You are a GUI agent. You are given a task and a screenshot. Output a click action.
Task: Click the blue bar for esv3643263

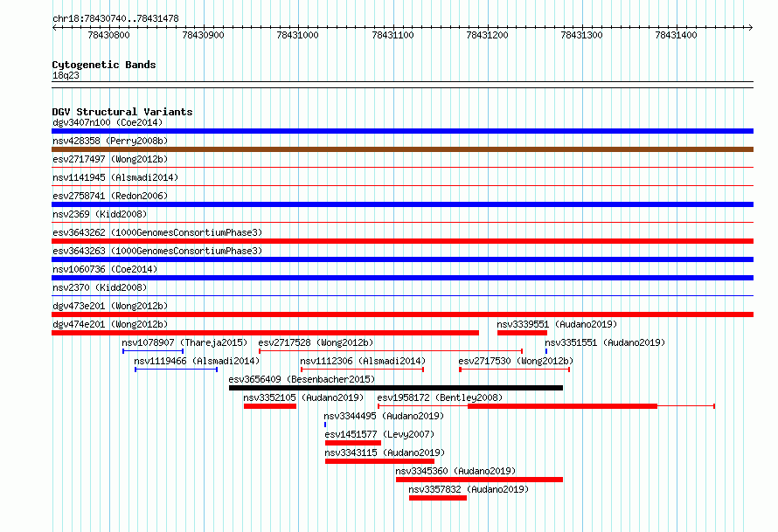click(x=402, y=259)
